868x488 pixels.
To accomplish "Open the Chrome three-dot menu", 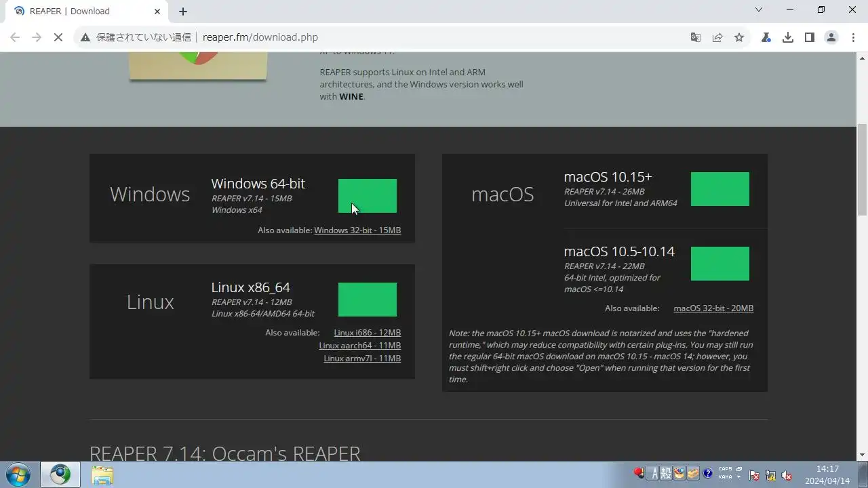I will (853, 37).
